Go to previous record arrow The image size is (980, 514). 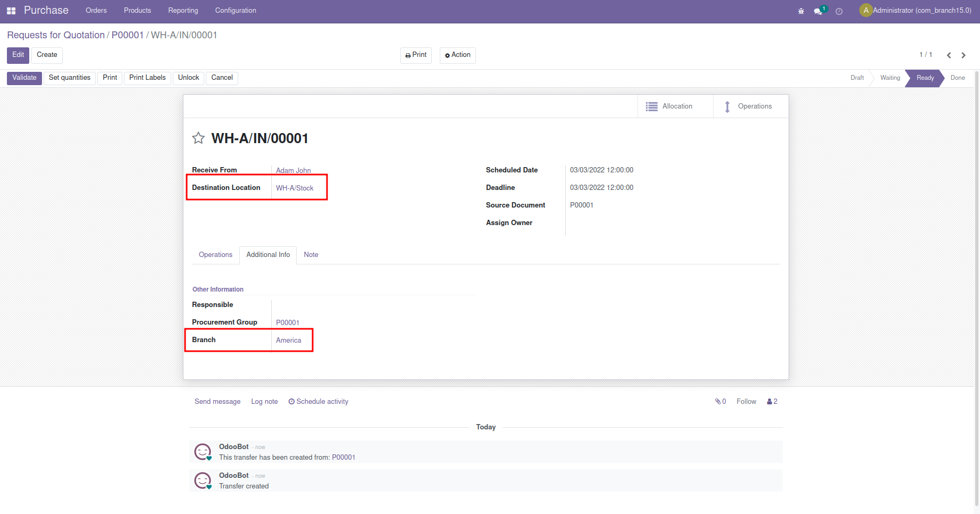(949, 55)
